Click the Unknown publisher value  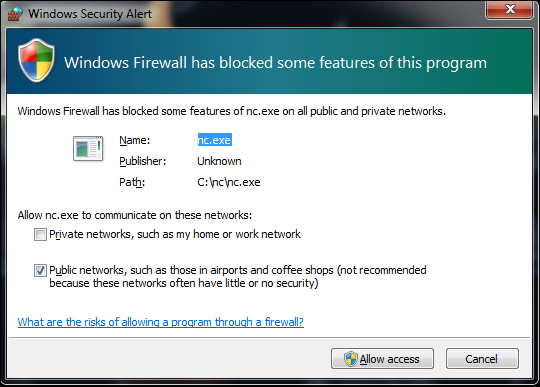(x=219, y=161)
